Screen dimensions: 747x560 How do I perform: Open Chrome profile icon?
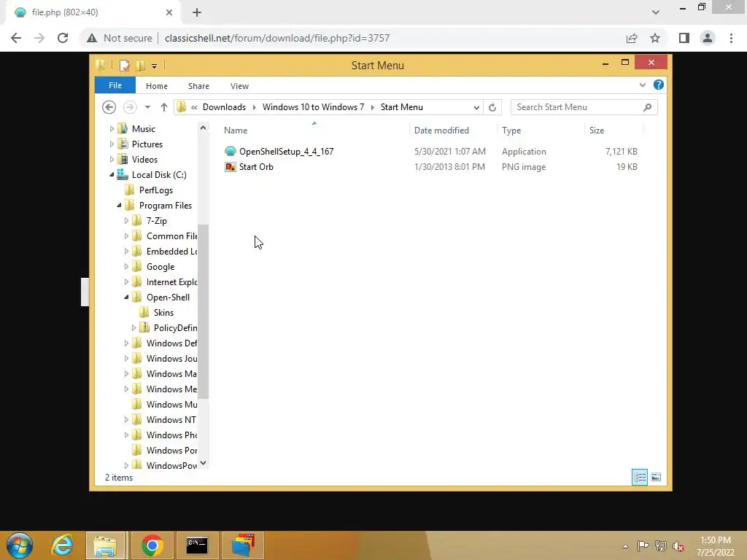708,38
